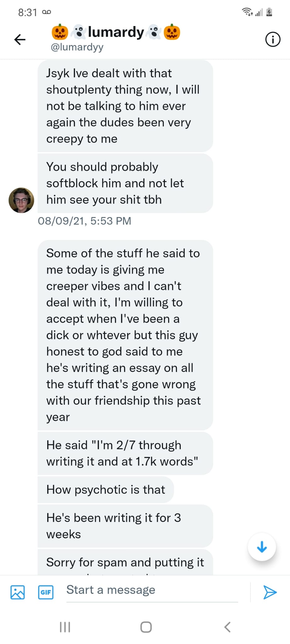Tap the sender's profile picture
The image size is (290, 644).
point(21,200)
